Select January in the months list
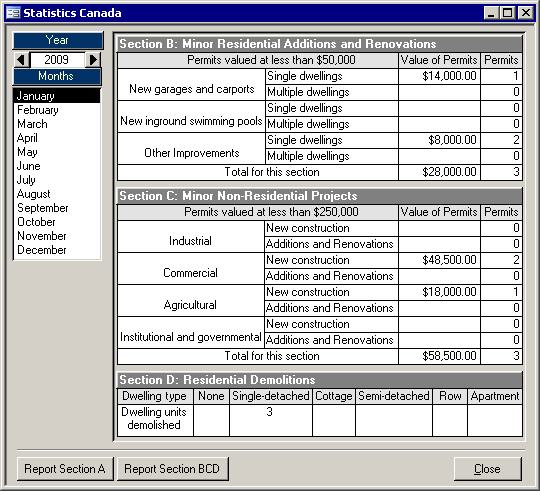This screenshot has height=491, width=540. tap(57, 96)
